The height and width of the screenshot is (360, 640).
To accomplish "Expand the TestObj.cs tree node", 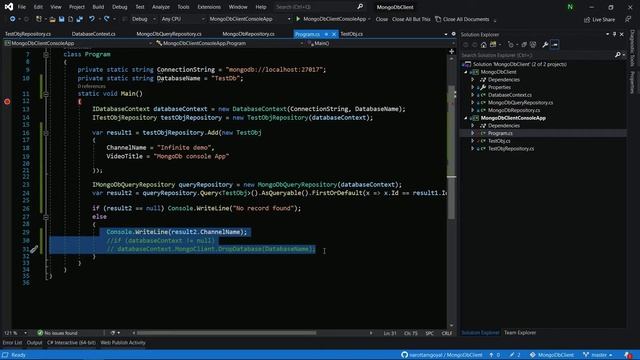I will [x=473, y=141].
